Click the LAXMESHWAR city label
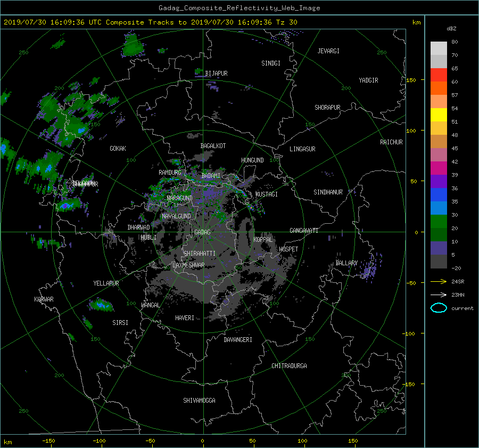The height and width of the screenshot is (448, 479). pos(188,265)
